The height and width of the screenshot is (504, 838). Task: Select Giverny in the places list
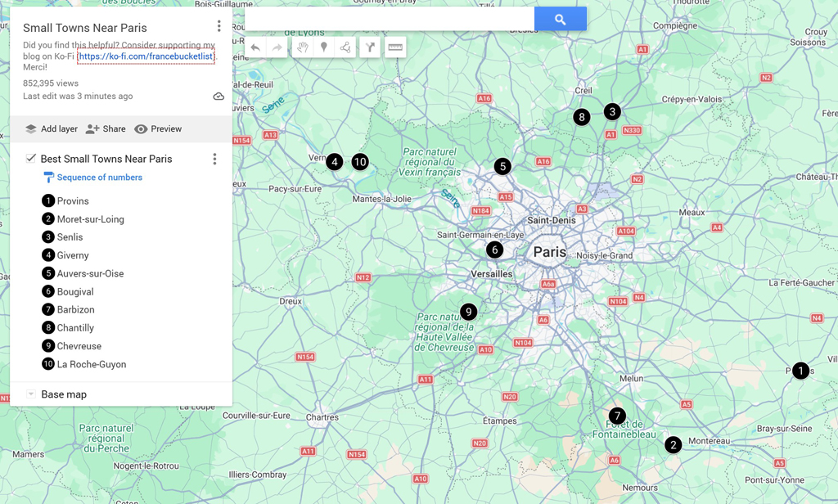click(73, 255)
